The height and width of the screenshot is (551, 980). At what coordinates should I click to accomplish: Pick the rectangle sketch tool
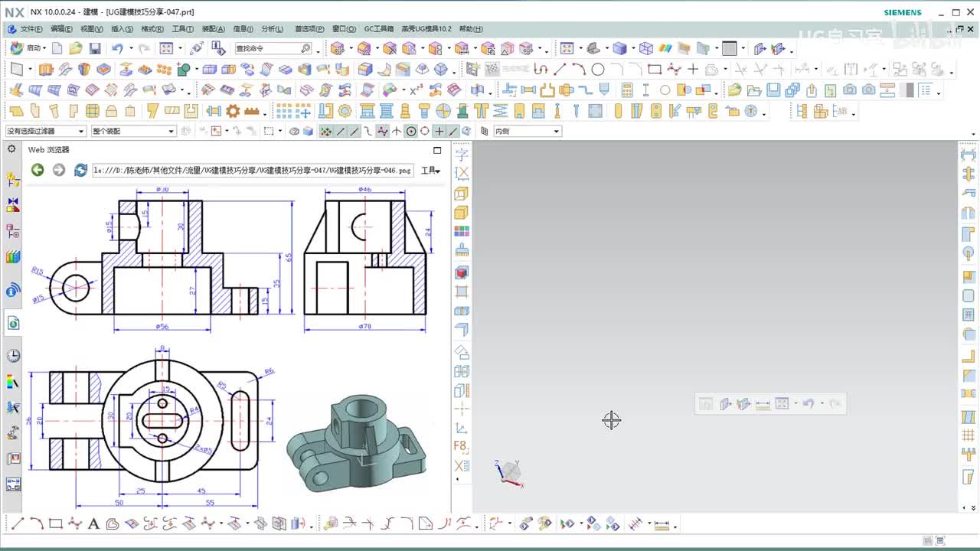pos(655,69)
